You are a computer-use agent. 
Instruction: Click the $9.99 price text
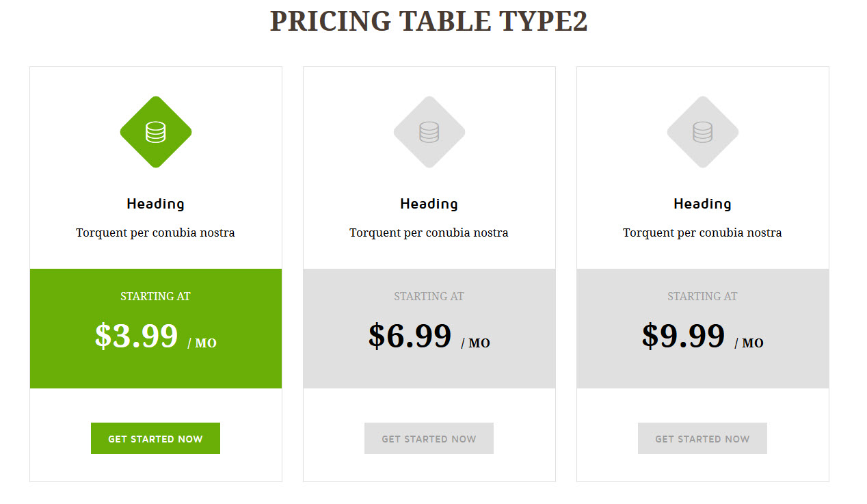[684, 336]
